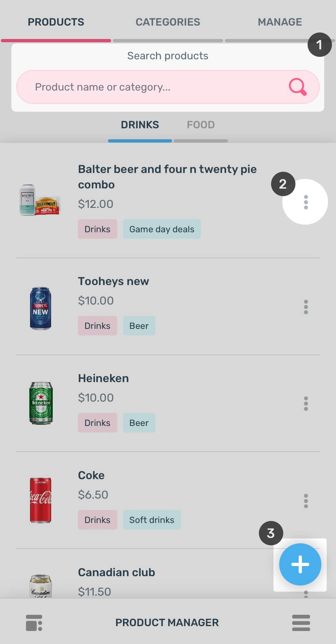336x644 pixels.
Task: Select the Drinks sub-tab
Action: [140, 125]
